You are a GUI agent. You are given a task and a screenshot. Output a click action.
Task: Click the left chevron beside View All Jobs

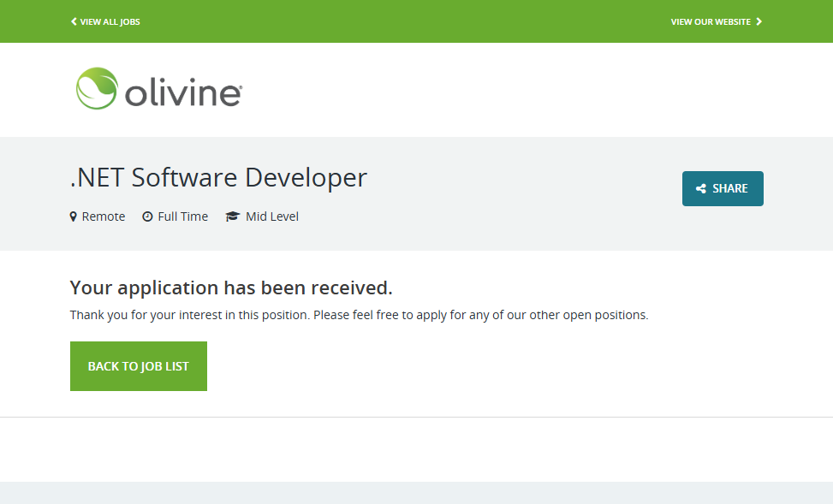[x=74, y=21]
